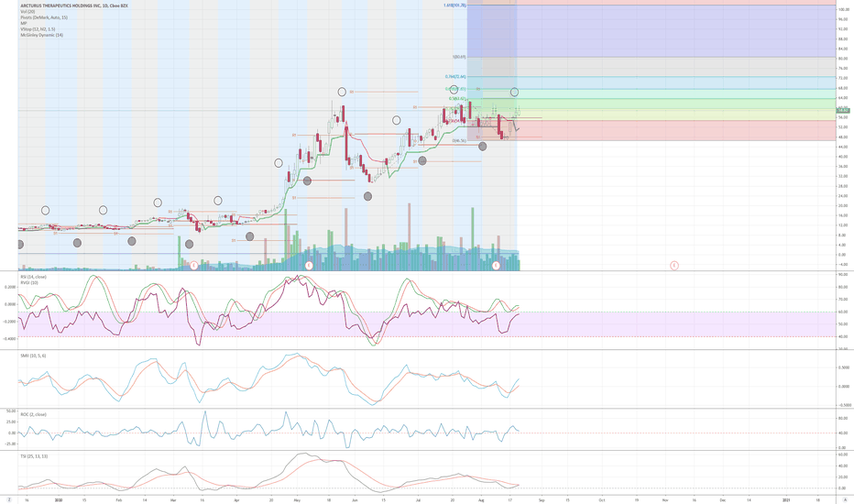Viewport: 854px width, 504px height.
Task: Open the earnings marker near May
Action: (x=309, y=266)
